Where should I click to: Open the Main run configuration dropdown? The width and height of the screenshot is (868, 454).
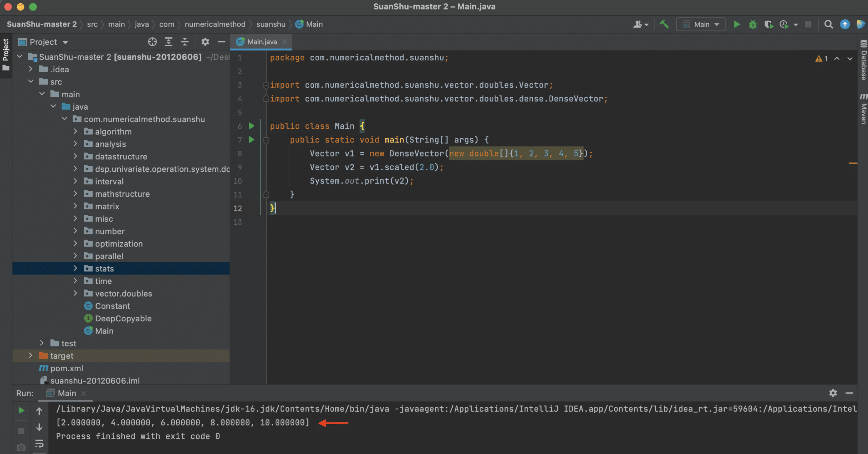click(701, 24)
